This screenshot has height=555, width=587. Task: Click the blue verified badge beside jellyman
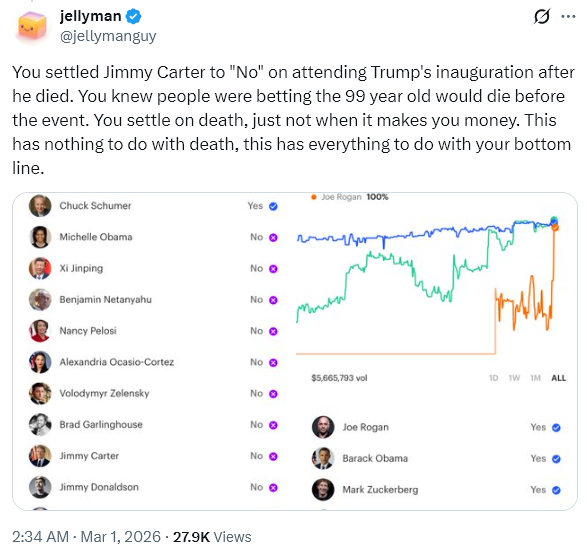click(x=133, y=16)
